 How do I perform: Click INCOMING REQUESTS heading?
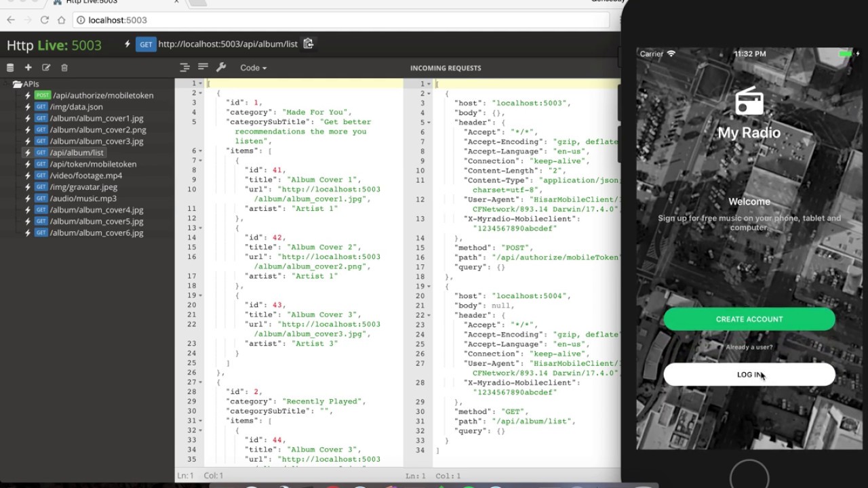tap(446, 68)
